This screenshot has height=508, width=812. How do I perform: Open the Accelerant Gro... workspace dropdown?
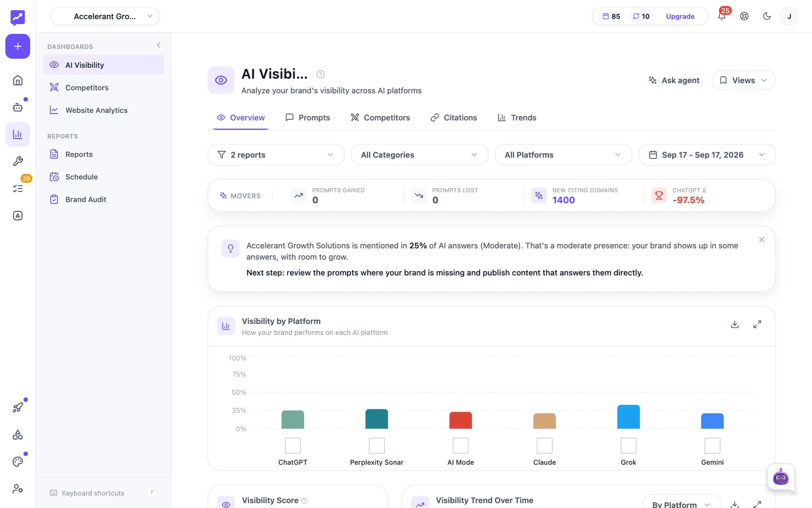pos(105,16)
